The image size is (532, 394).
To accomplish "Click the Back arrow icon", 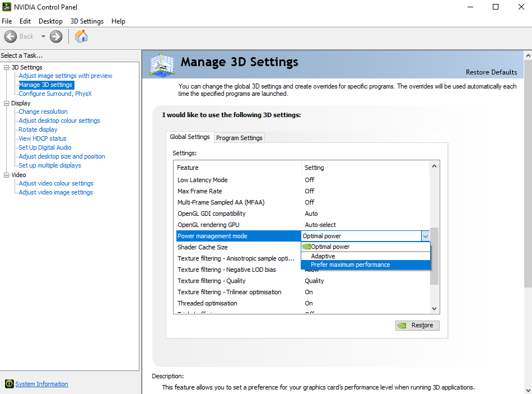I will click(x=11, y=36).
